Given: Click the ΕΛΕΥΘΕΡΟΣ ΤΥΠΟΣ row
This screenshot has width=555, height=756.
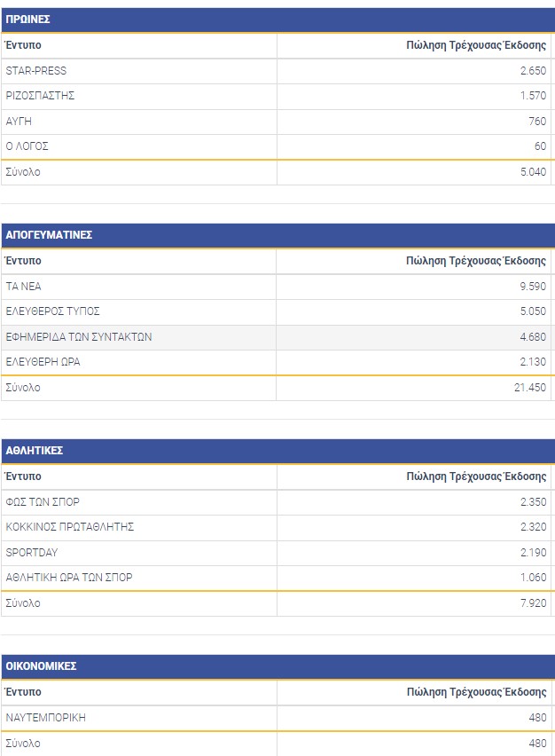Looking at the screenshot, I should tap(52, 311).
